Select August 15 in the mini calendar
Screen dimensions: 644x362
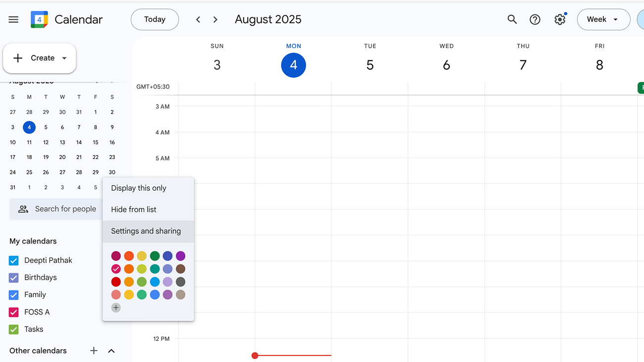click(95, 142)
